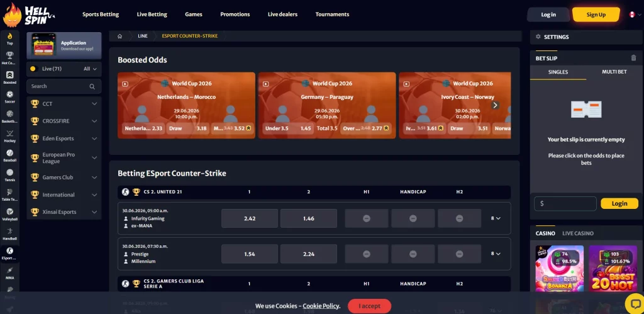Open Live Betting menu
Image resolution: width=644 pixels, height=314 pixels.
(x=152, y=14)
